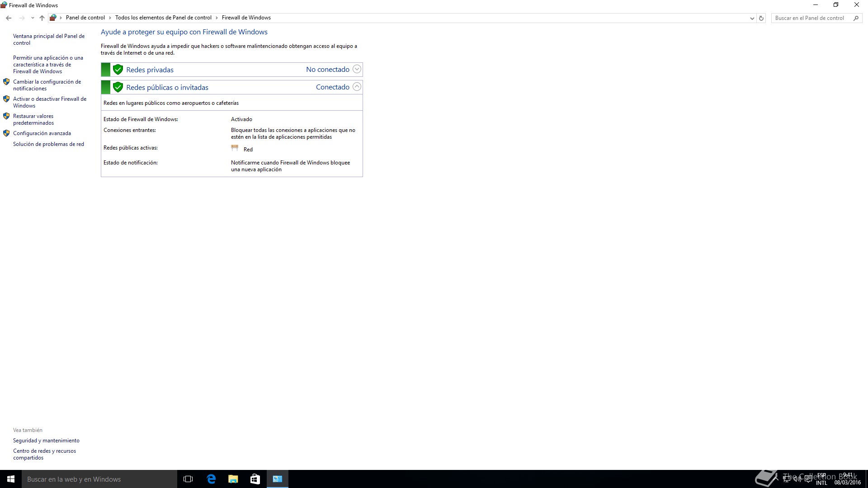This screenshot has width=868, height=488.
Task: Click 'Conexiones entrantes:' label
Action: point(130,130)
